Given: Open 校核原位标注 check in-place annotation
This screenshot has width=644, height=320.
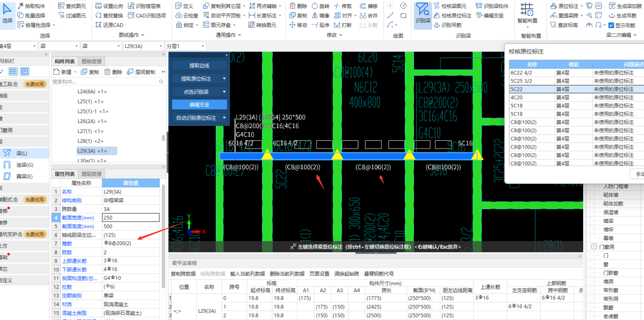Looking at the screenshot, I should click(x=453, y=15).
